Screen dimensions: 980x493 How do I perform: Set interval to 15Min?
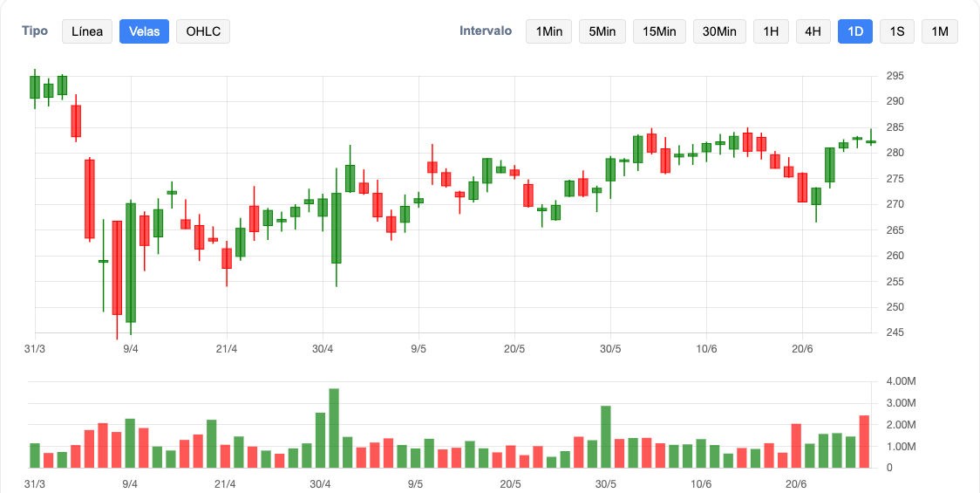pos(659,31)
